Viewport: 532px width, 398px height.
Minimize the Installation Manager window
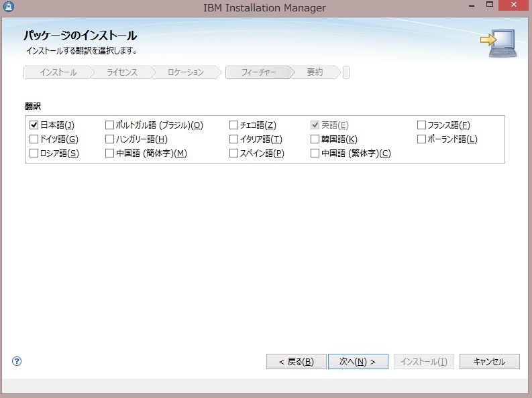(472, 5)
